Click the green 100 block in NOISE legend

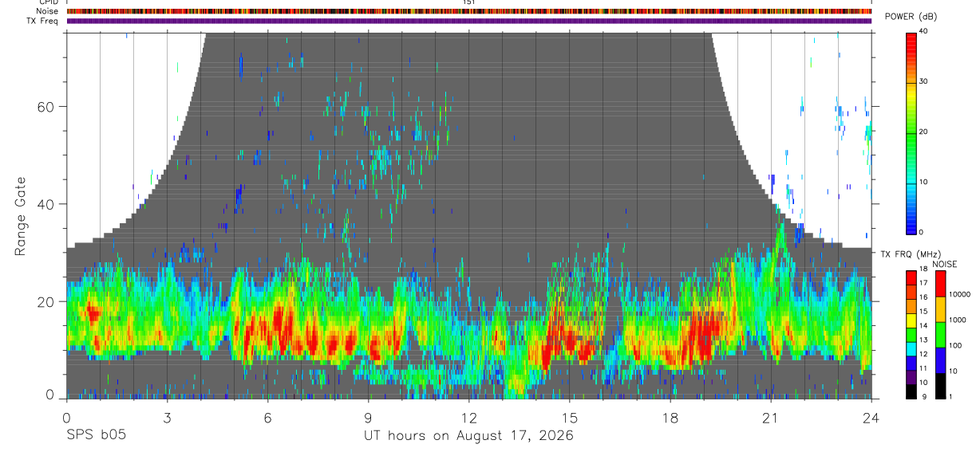(940, 335)
